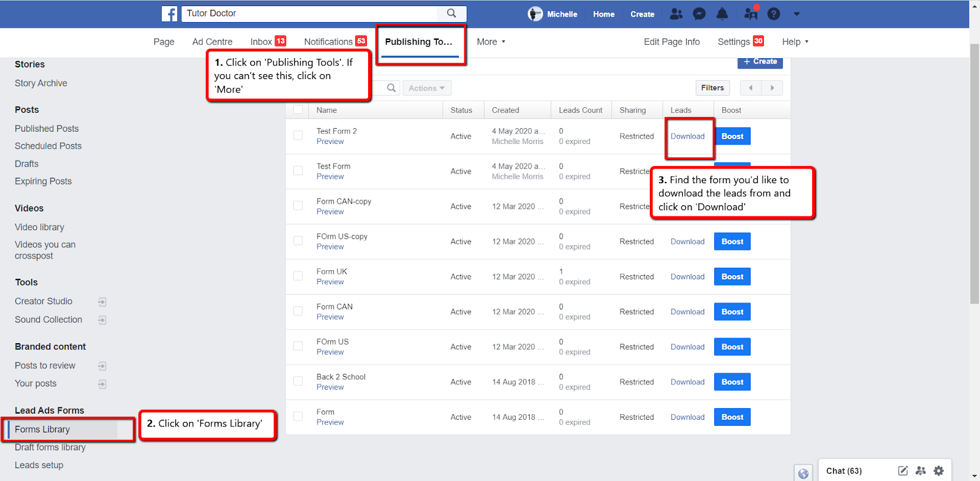This screenshot has width=980, height=481.
Task: Download leads for Test Form 2
Action: point(687,136)
